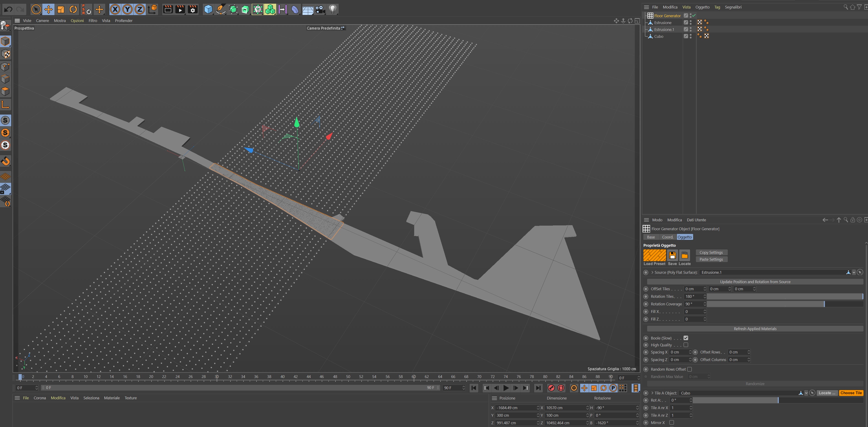The height and width of the screenshot is (427, 868).
Task: Add a Light object via bulb icon
Action: tap(333, 9)
